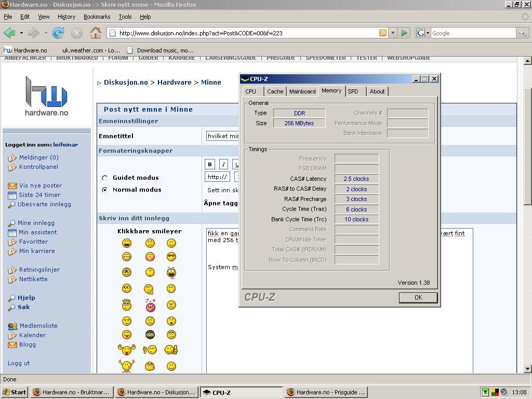Open the Retningslinjer sidebar link
This screenshot has width=532, height=399.
pos(39,270)
